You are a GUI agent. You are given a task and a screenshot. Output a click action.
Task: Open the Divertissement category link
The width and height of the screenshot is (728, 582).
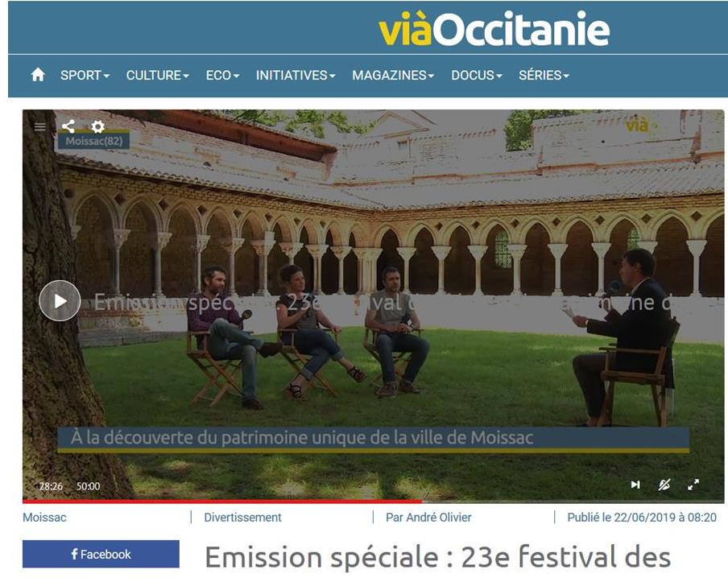click(x=243, y=518)
